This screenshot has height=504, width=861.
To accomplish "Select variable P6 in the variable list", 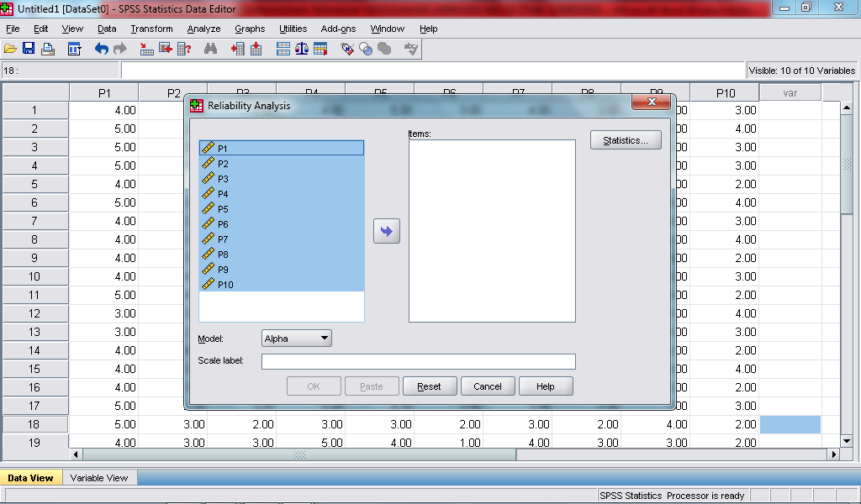I will point(282,223).
